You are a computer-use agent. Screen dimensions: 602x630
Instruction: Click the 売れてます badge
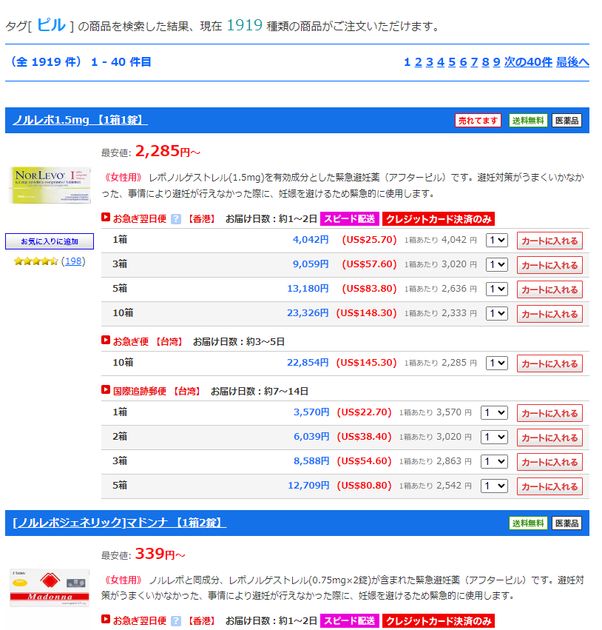(x=478, y=121)
